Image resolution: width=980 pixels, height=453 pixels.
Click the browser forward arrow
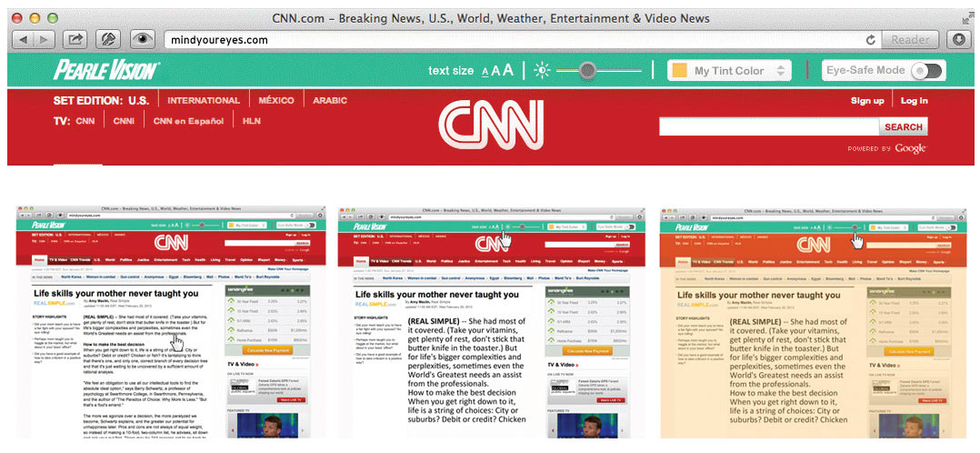coord(43,40)
